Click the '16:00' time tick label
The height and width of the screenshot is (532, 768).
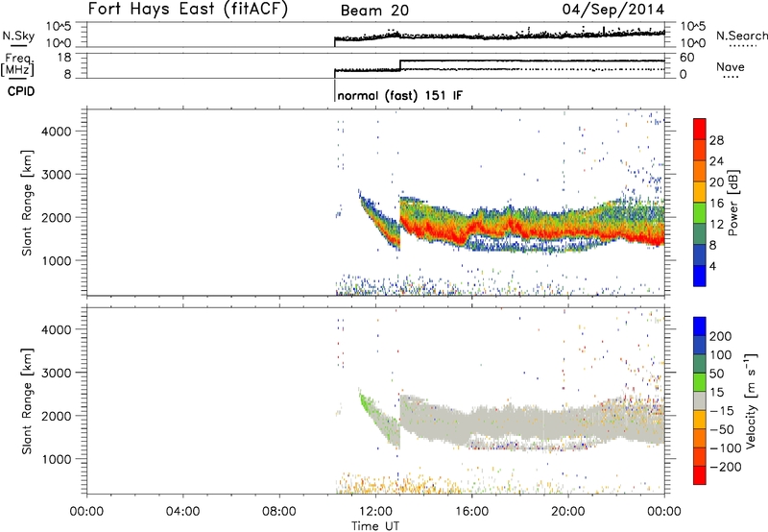coord(471,512)
